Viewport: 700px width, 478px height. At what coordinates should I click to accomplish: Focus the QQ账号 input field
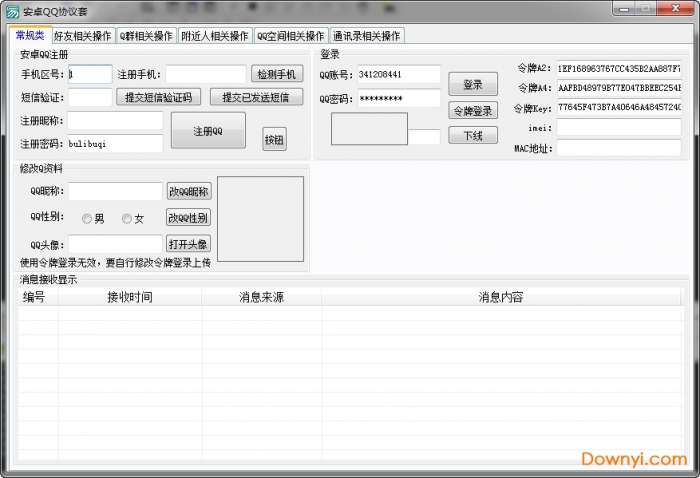pos(399,74)
